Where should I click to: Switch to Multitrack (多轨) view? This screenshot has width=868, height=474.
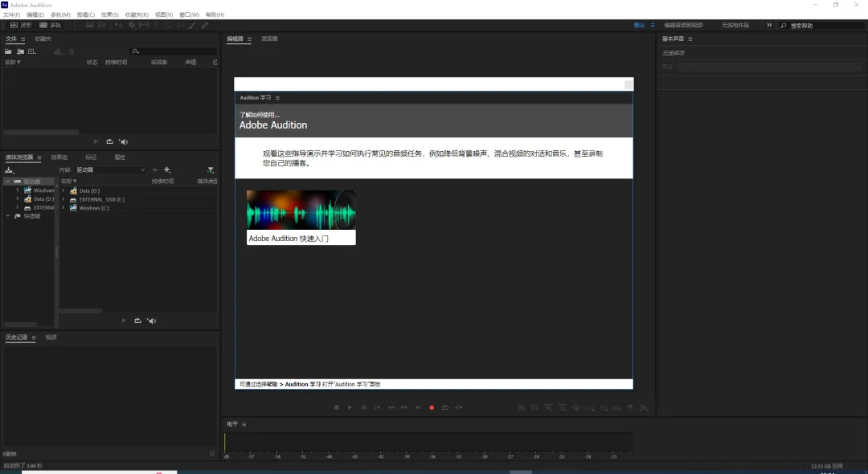(51, 25)
